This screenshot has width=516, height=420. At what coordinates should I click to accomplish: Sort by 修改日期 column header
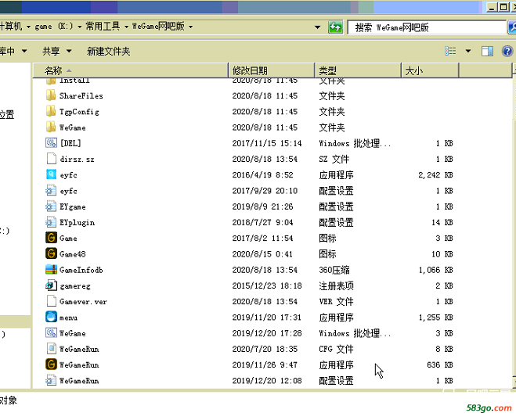click(x=250, y=70)
